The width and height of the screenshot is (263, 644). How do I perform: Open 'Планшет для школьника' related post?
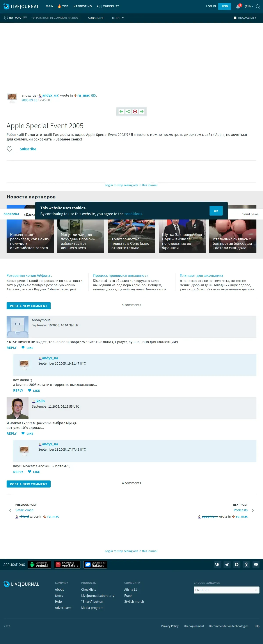click(x=201, y=275)
